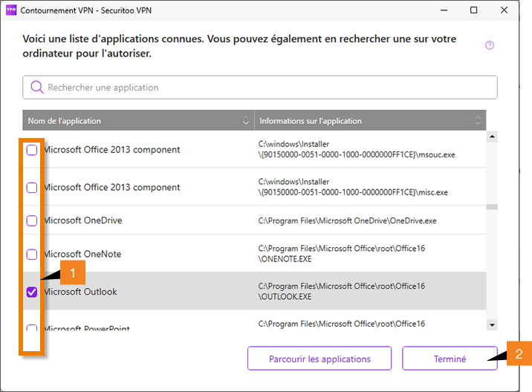The width and height of the screenshot is (532, 392).
Task: Maximize the Contournement VPN window
Action: (x=473, y=10)
